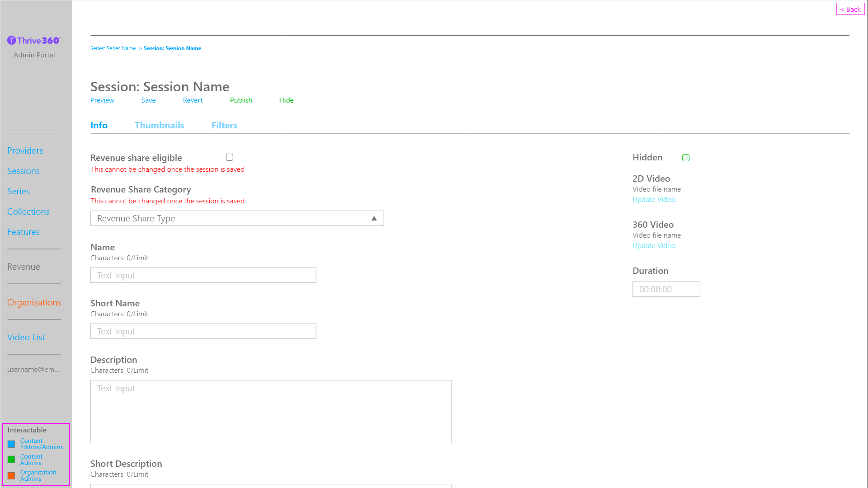Screen dimensions: 868x488
Task: Click the blue Content Editors/Admins legend square
Action: [x=11, y=444]
